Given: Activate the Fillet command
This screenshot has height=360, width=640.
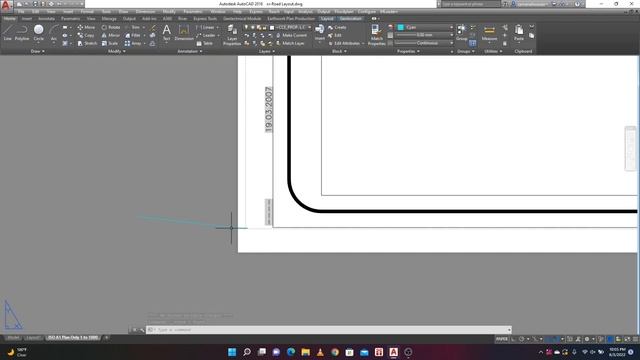Looking at the screenshot, I should [x=133, y=36].
